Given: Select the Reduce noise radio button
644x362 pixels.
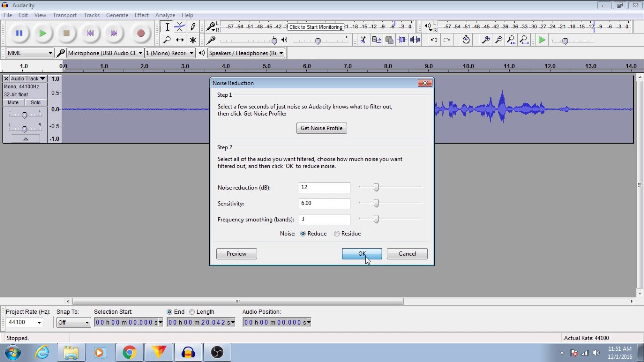Looking at the screenshot, I should click(x=303, y=234).
